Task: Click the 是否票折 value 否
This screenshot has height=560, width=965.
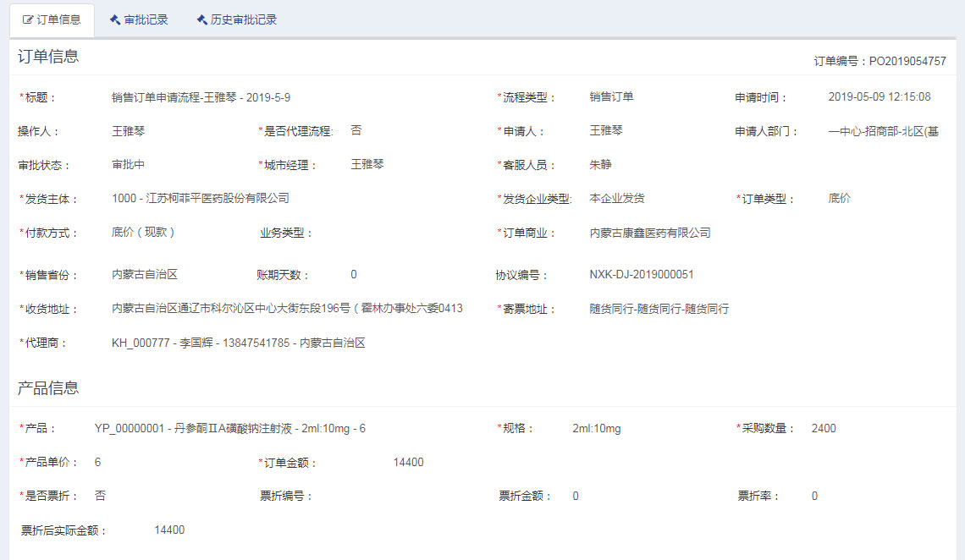Action: pyautogui.click(x=100, y=496)
